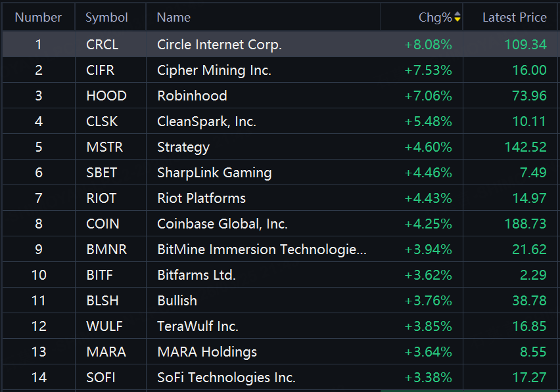Click the Bitfarms Ltd. price 2.29
The image size is (560, 392).
pos(533,275)
